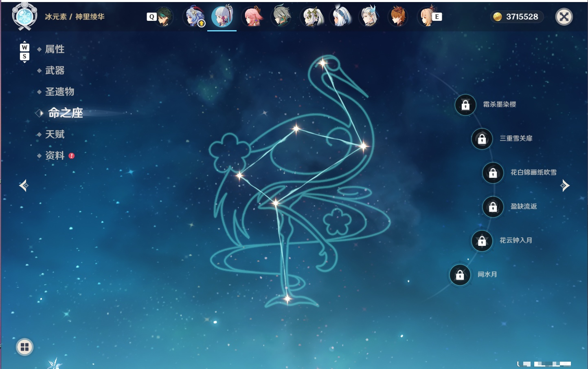Image resolution: width=588 pixels, height=369 pixels.
Task: Select the 盈缺流返 lock icon
Action: [493, 207]
